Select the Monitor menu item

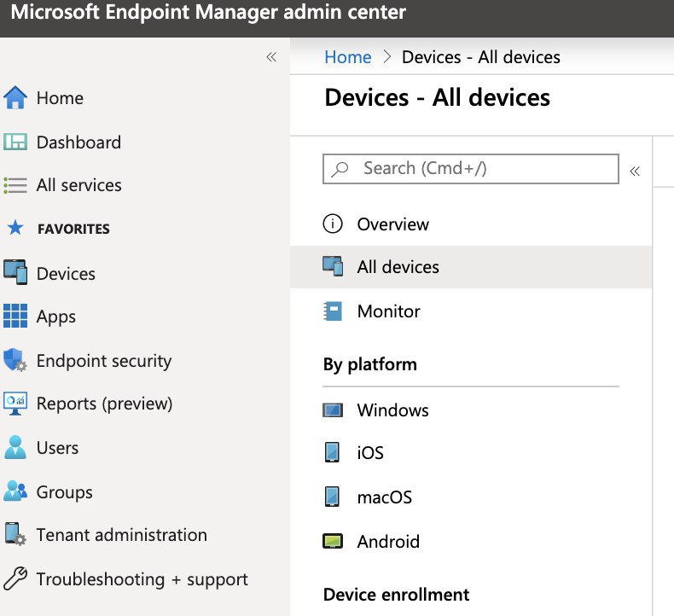[x=471, y=311]
